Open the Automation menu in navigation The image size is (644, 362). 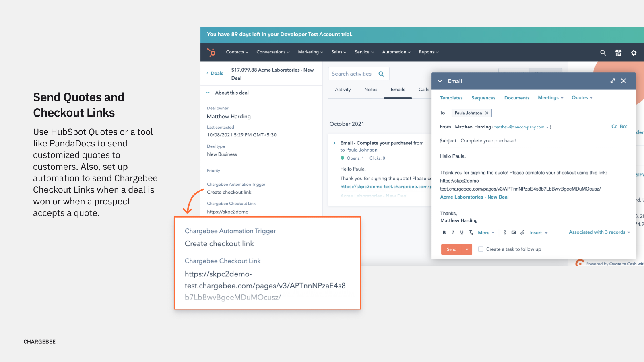[396, 52]
